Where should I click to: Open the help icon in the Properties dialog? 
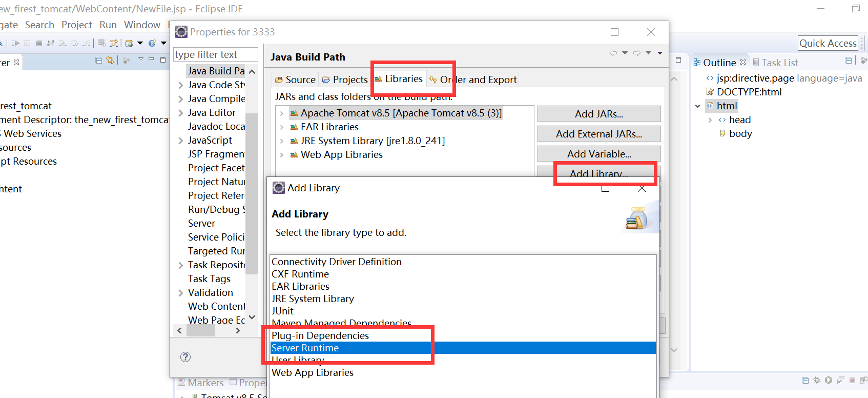185,357
